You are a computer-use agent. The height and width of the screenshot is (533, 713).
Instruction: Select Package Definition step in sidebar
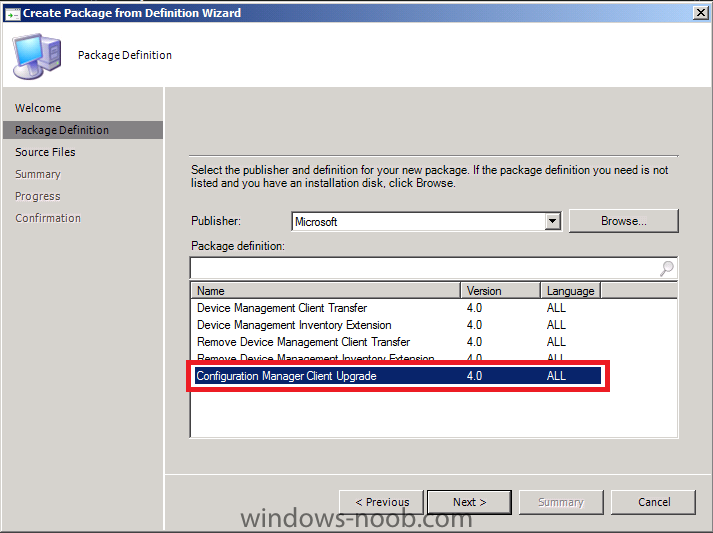[83, 130]
